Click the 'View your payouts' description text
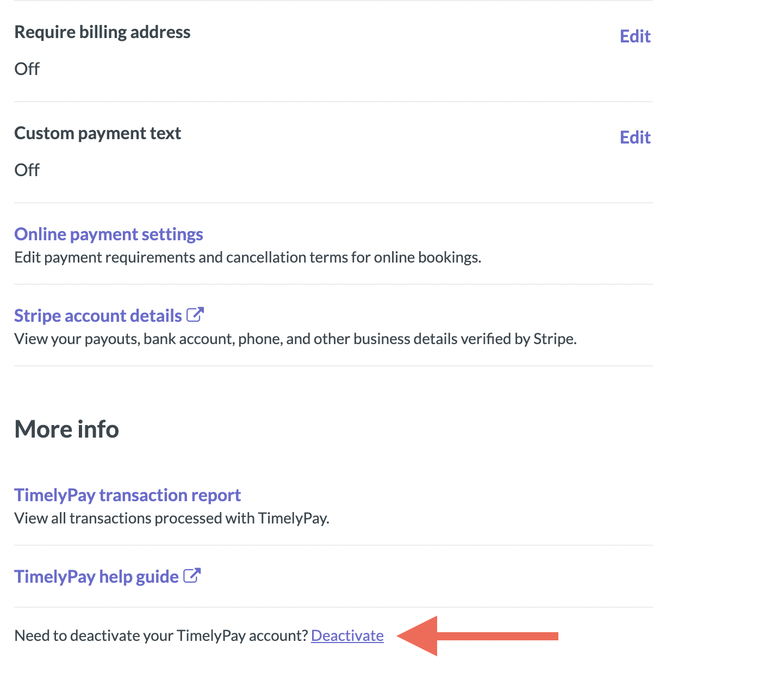 (x=295, y=339)
